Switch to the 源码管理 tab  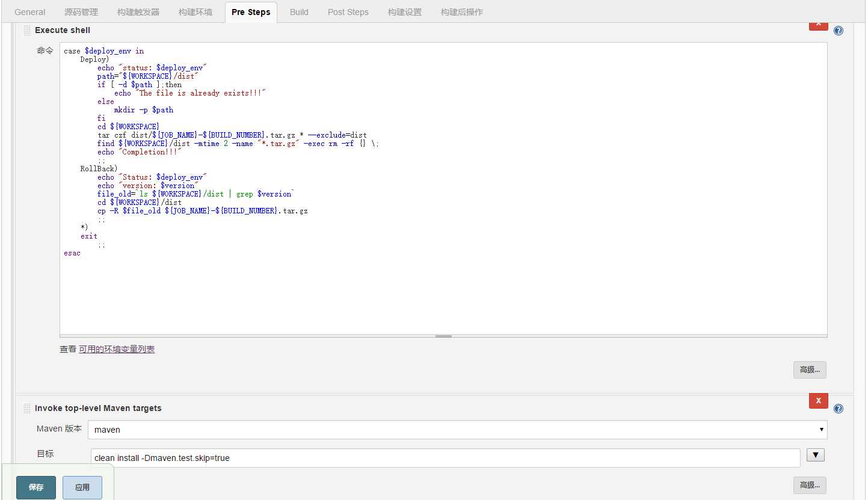(81, 12)
